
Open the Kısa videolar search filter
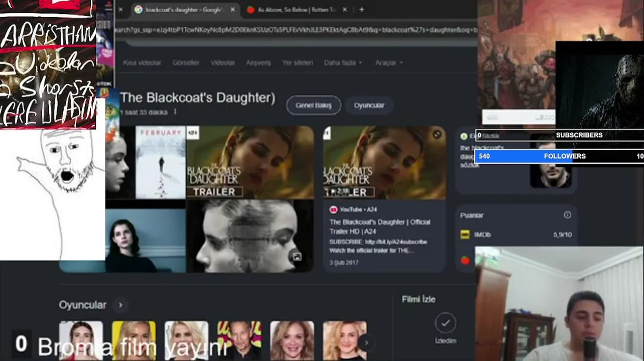[142, 63]
